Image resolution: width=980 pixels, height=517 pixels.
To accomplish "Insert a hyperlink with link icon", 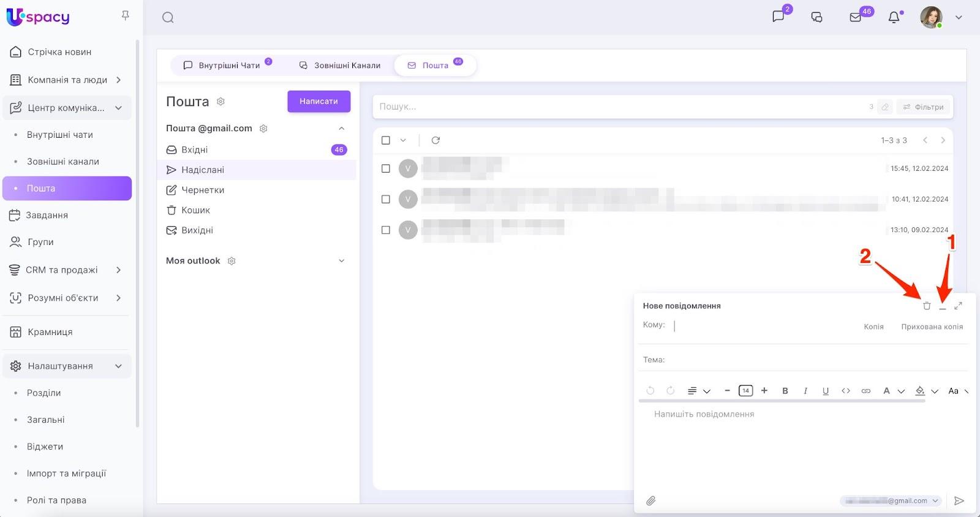I will 866,391.
